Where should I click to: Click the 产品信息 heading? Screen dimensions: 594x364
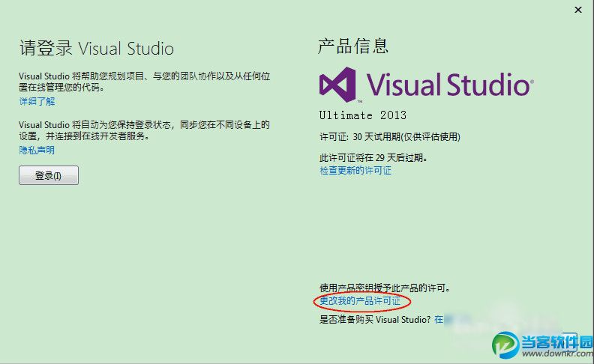pyautogui.click(x=353, y=46)
